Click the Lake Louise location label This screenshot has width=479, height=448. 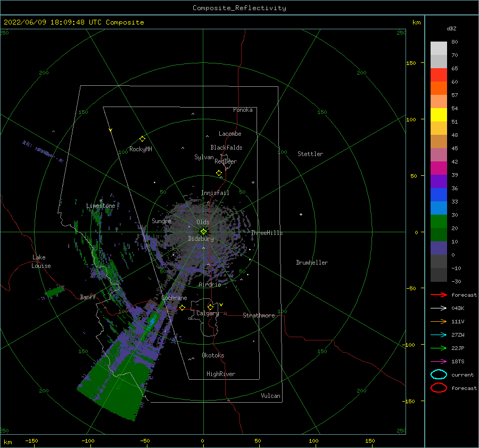41,262
